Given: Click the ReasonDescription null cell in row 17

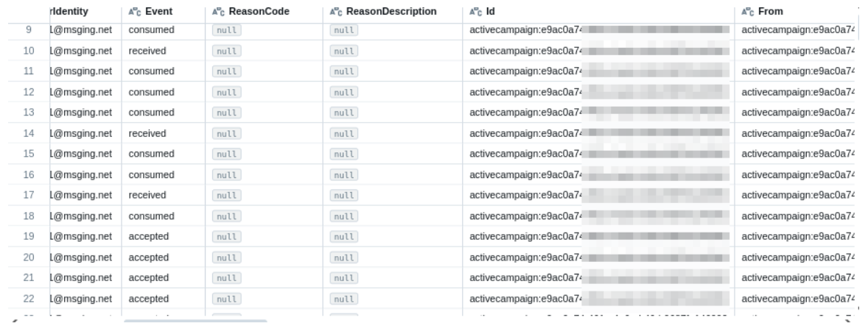Looking at the screenshot, I should 343,196.
